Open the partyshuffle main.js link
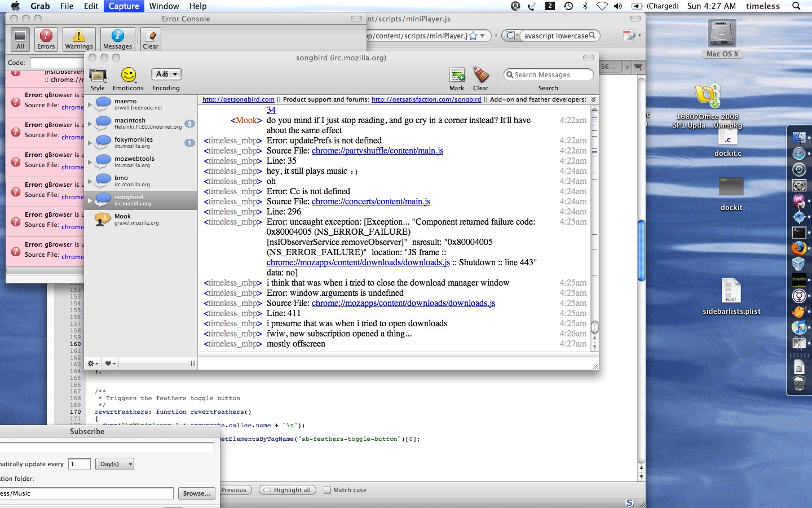 pos(377,151)
